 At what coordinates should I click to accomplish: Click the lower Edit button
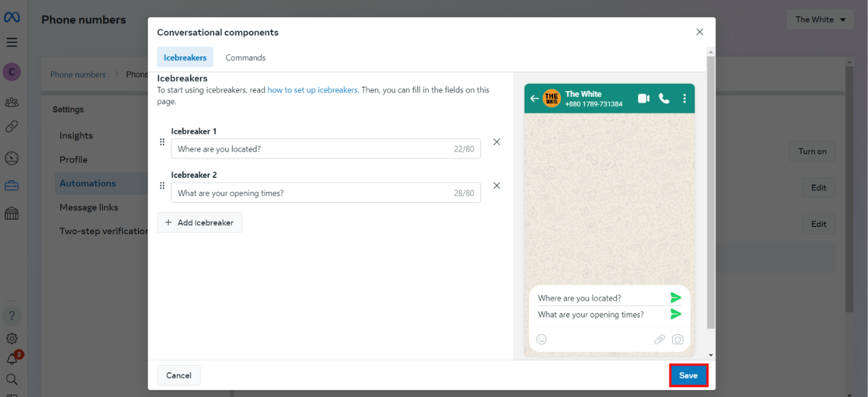pyautogui.click(x=818, y=224)
